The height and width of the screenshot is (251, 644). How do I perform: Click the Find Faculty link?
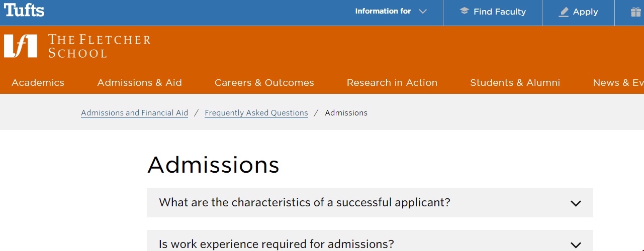pos(499,12)
